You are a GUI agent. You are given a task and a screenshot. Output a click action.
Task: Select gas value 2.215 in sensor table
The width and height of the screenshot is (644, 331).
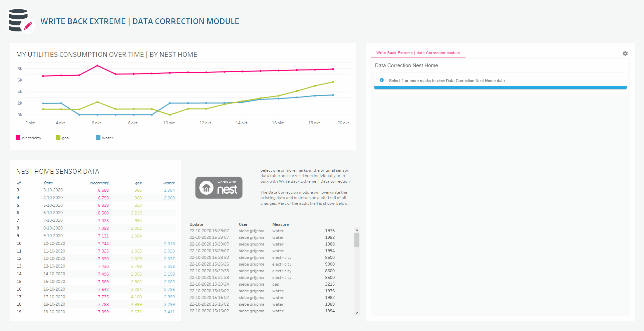coord(136,213)
